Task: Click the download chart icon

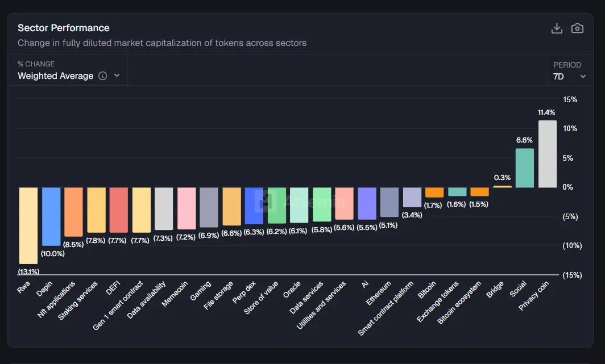Action: coord(557,28)
